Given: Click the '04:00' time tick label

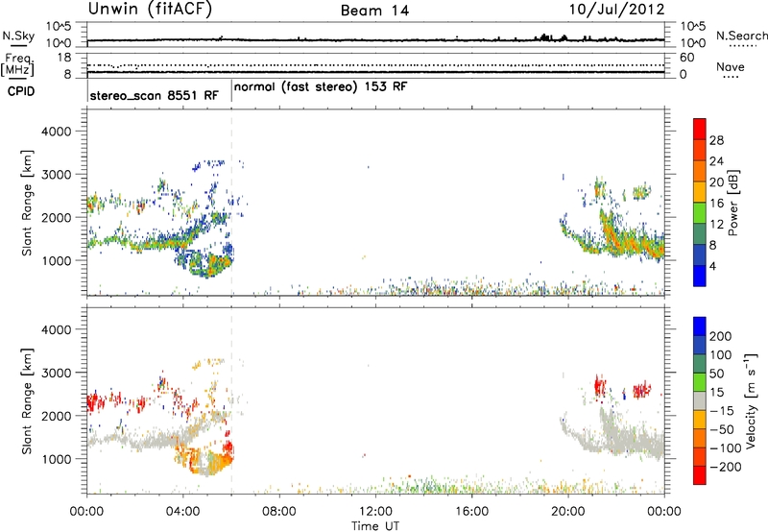Looking at the screenshot, I should point(183,512).
